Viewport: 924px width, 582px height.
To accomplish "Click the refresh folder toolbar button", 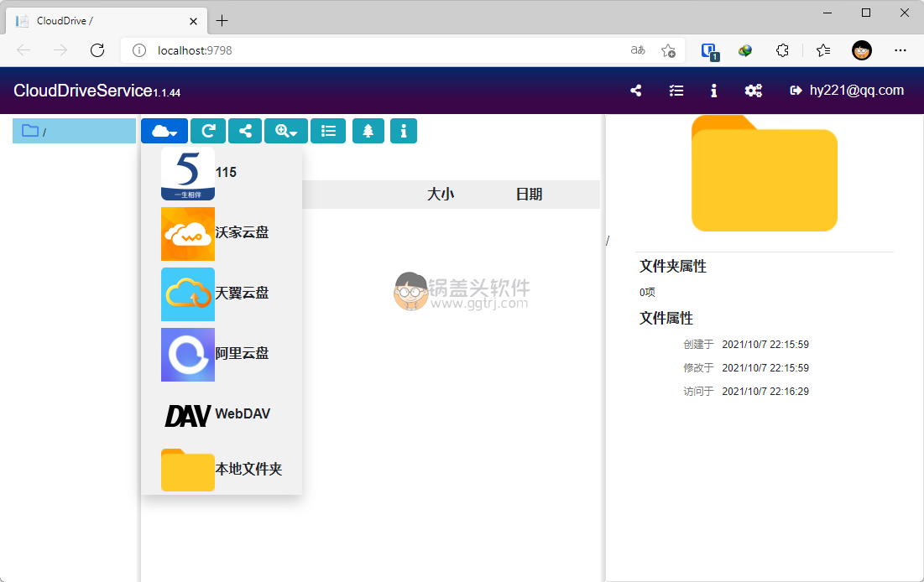I will point(208,131).
